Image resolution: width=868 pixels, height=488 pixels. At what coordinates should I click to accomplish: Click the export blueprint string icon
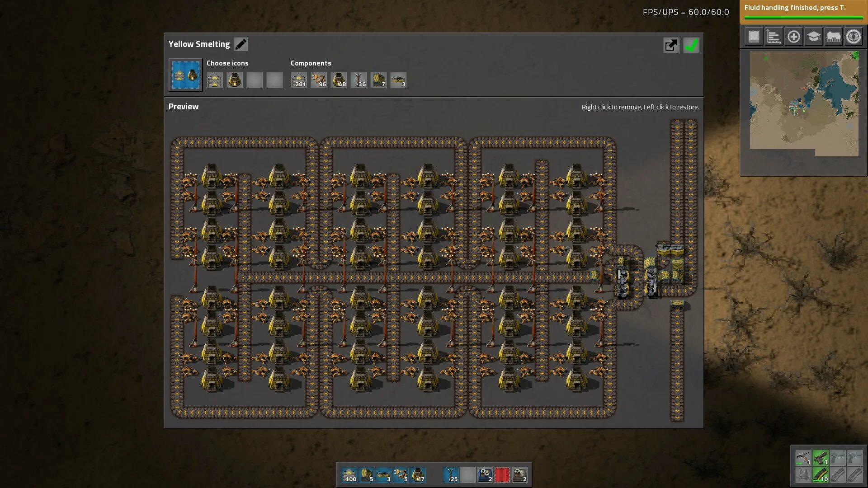pos(671,45)
